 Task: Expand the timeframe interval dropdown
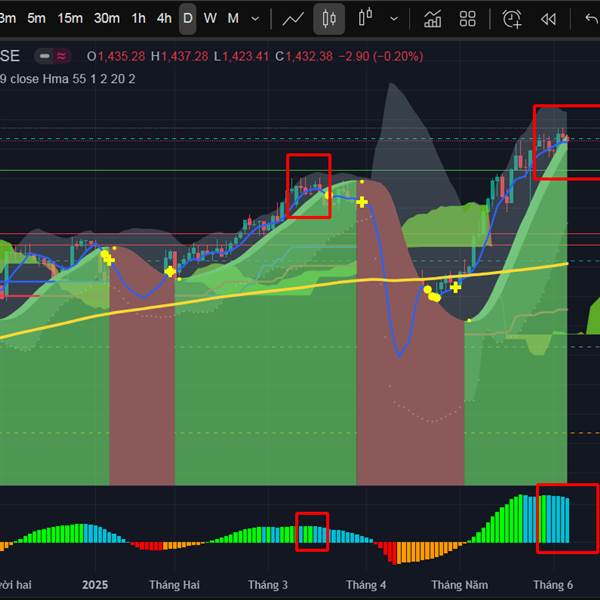255,19
